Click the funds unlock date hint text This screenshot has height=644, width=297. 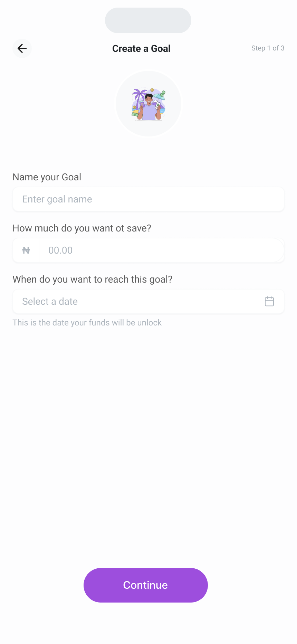coord(87,322)
